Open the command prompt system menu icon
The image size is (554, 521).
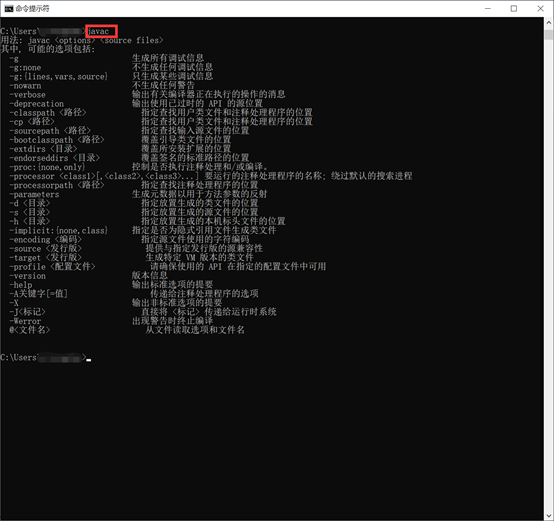pos(8,9)
